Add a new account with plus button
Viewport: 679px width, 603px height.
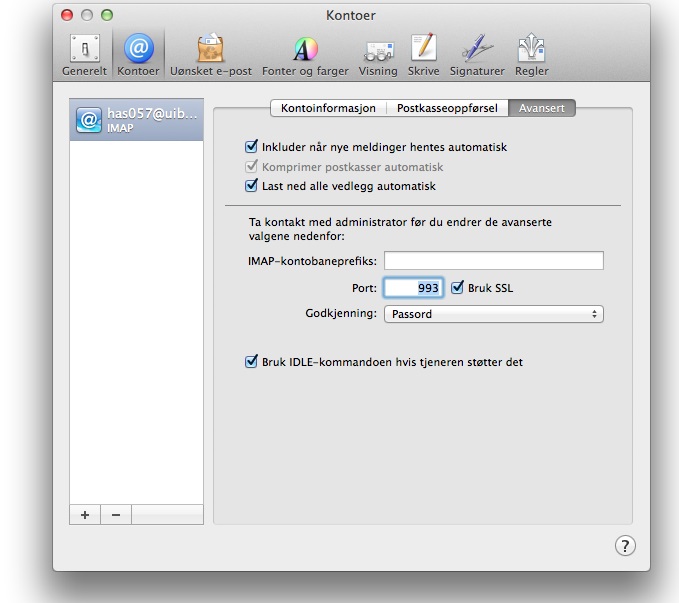tap(85, 514)
